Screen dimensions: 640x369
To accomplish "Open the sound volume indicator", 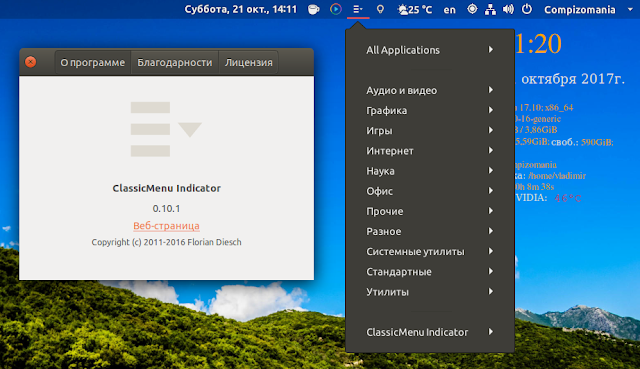I will (x=508, y=9).
